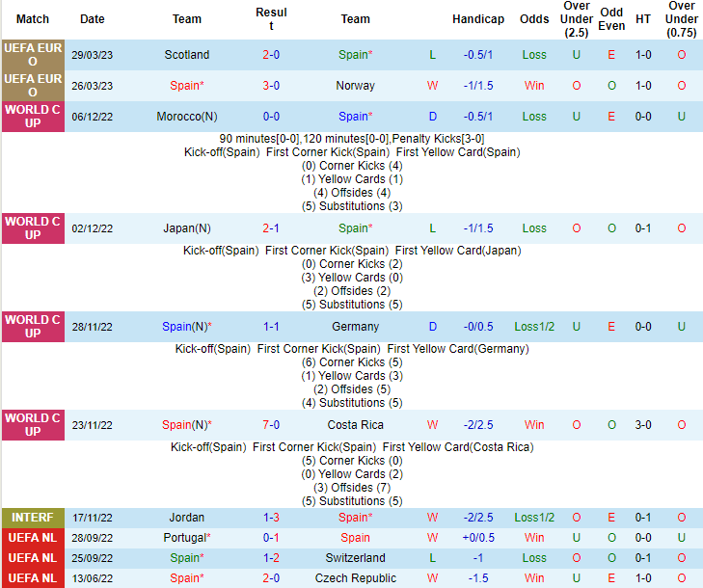
Task: View the 1-3 Jordan match score
Action: point(271,518)
